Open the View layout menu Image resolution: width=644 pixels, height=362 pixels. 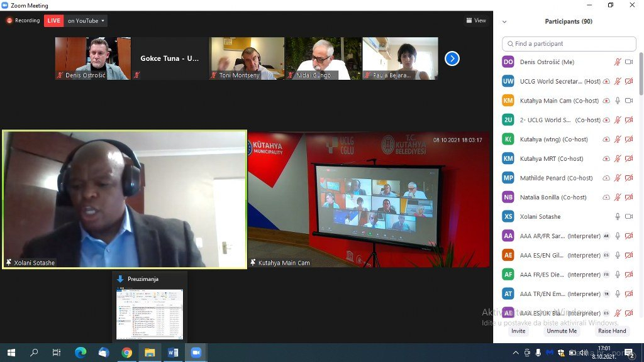(x=476, y=21)
